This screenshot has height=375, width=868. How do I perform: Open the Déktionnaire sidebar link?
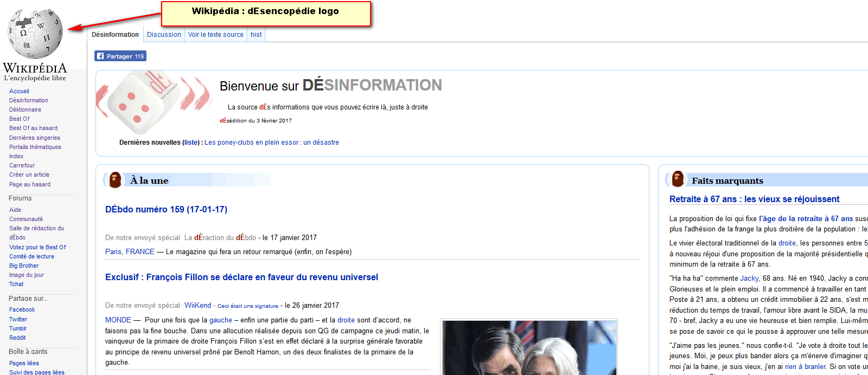[x=25, y=109]
